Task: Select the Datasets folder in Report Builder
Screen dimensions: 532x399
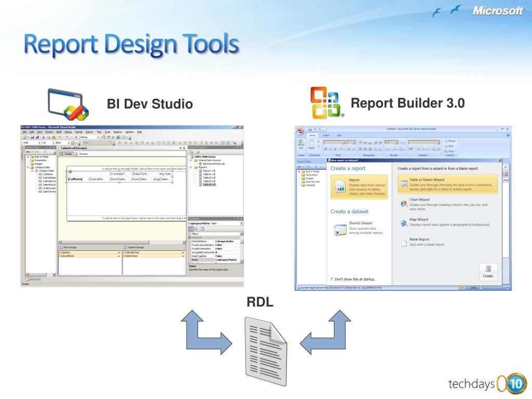Action: pyautogui.click(x=308, y=185)
